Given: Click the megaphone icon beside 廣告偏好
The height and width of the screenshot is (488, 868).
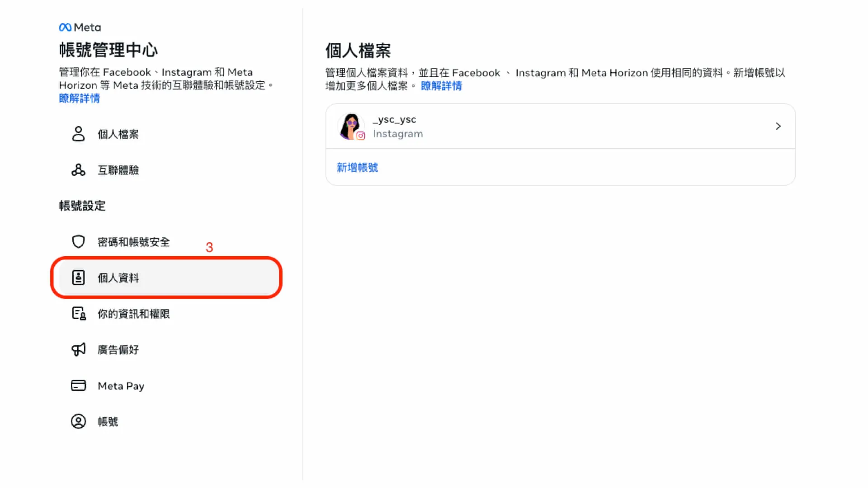Looking at the screenshot, I should (x=78, y=349).
